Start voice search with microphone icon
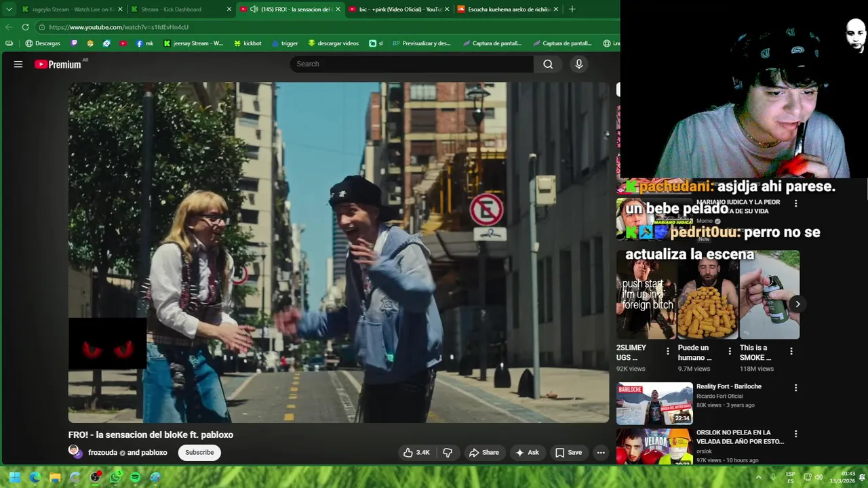 tap(578, 64)
